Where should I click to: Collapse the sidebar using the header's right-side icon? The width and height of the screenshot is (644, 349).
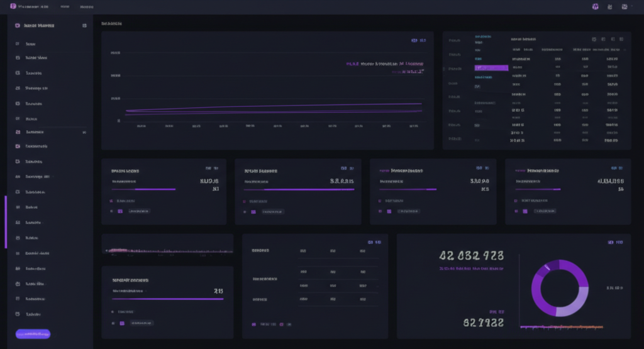[84, 26]
